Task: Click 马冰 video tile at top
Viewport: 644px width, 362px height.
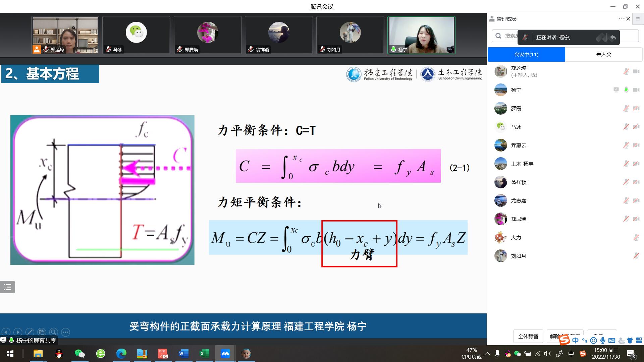Action: coord(136,35)
